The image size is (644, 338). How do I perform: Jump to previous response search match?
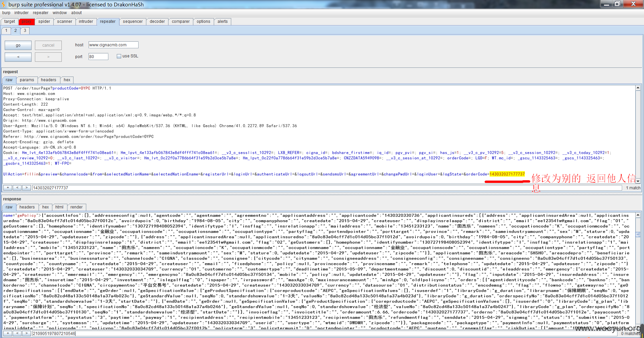[17, 333]
